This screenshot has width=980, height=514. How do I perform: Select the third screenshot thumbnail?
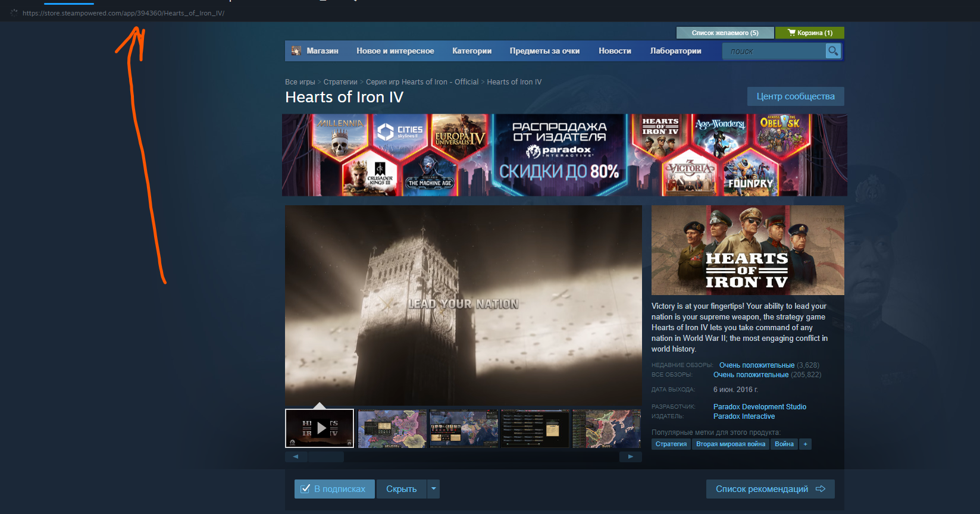tap(464, 428)
